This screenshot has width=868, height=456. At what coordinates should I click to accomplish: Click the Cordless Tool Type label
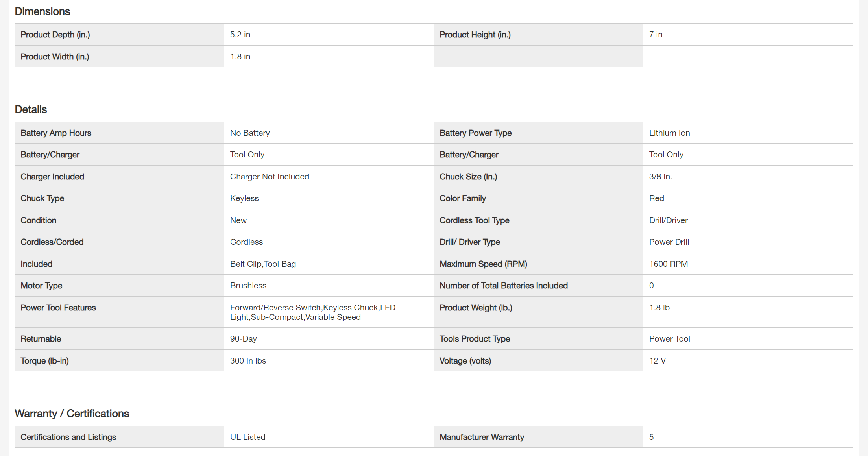pos(474,220)
